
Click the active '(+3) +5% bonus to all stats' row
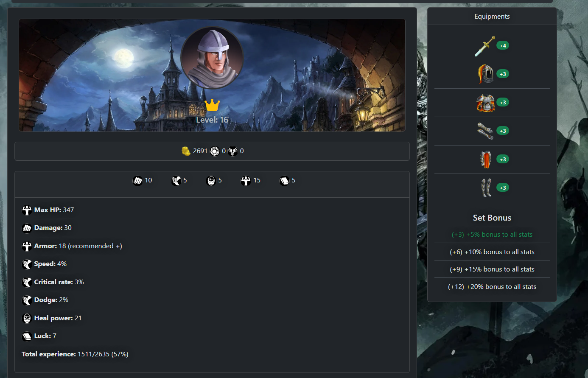point(492,235)
